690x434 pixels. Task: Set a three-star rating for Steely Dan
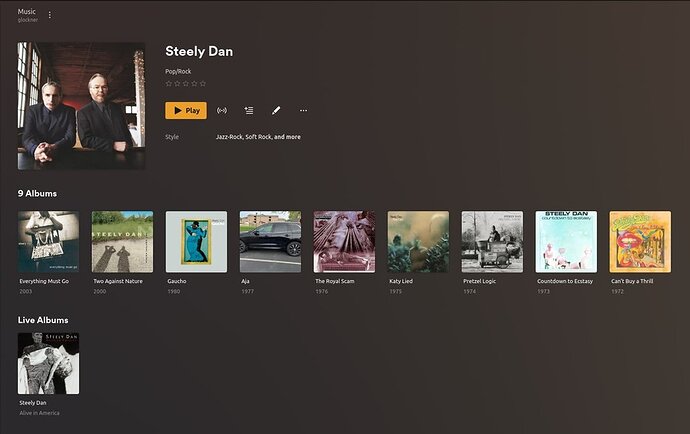[186, 83]
